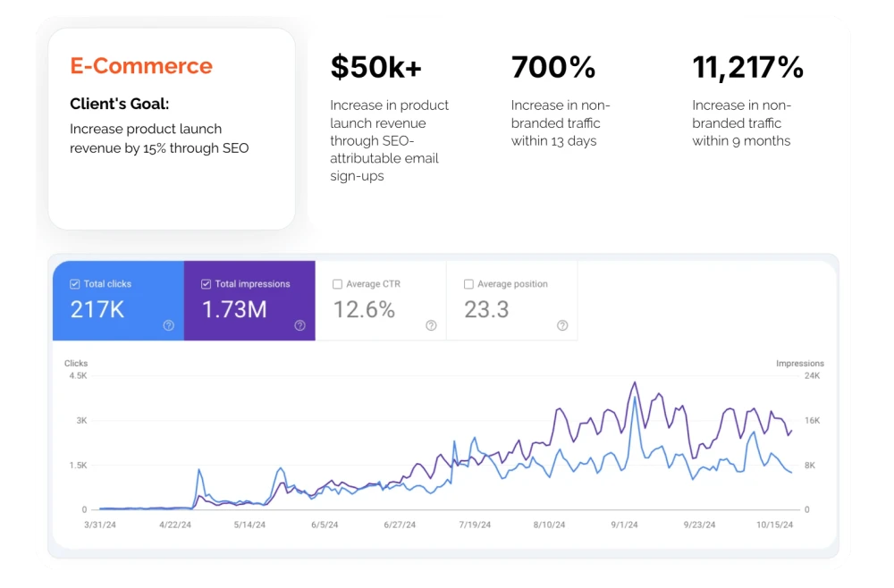Screen dimensions: 894x588
Task: Click the 8K impressions axis label
Action: point(810,466)
